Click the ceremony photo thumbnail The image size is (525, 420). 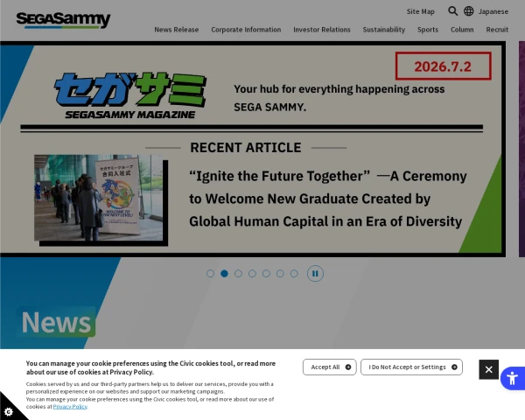tap(98, 198)
